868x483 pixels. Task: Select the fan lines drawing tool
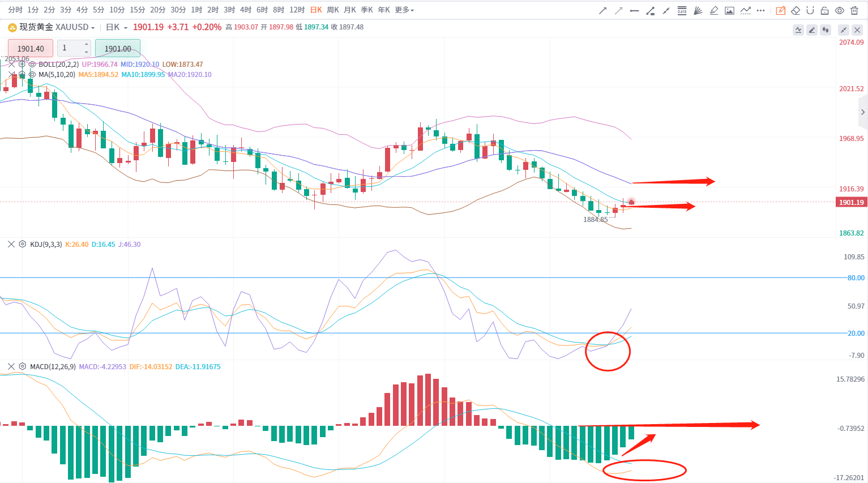coord(698,10)
